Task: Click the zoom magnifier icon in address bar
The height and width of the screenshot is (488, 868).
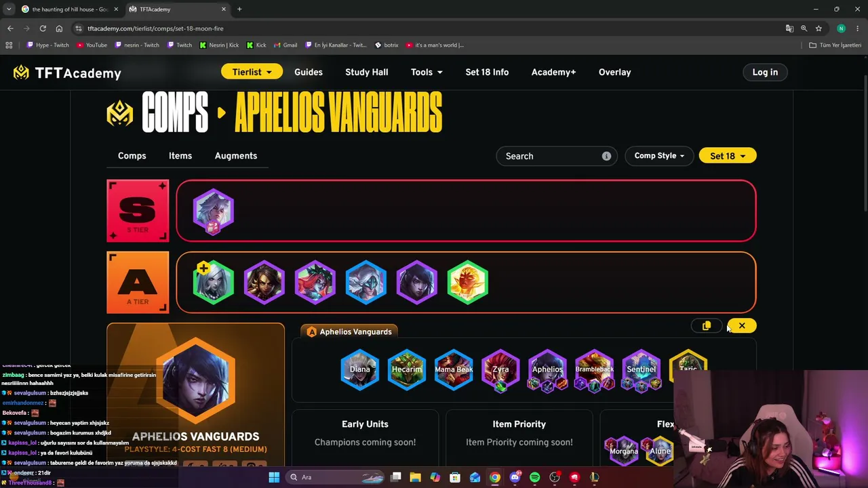Action: [804, 28]
